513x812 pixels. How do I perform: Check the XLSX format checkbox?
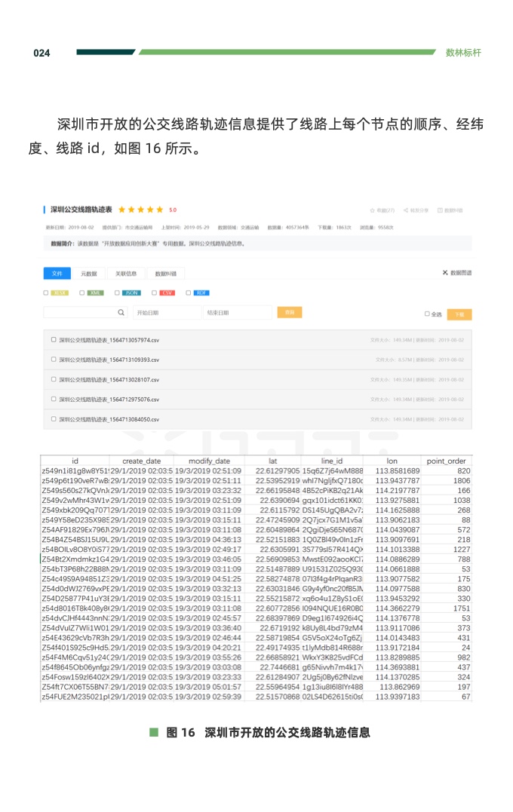[x=46, y=293]
